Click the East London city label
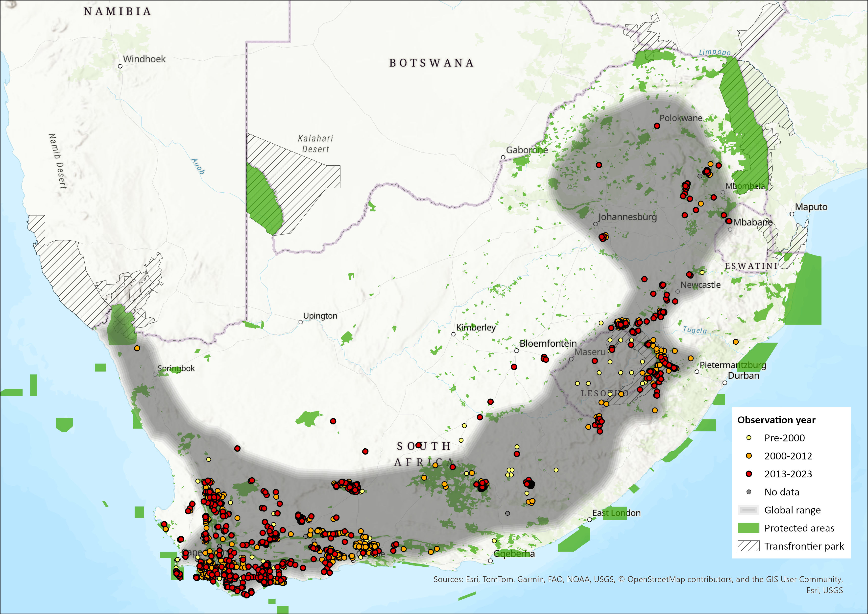 coord(616,513)
